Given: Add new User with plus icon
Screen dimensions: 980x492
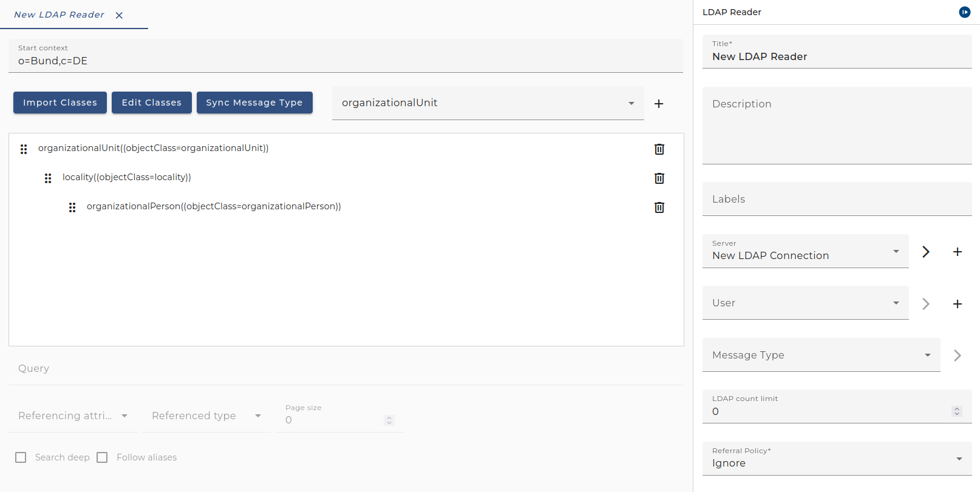Looking at the screenshot, I should point(958,304).
